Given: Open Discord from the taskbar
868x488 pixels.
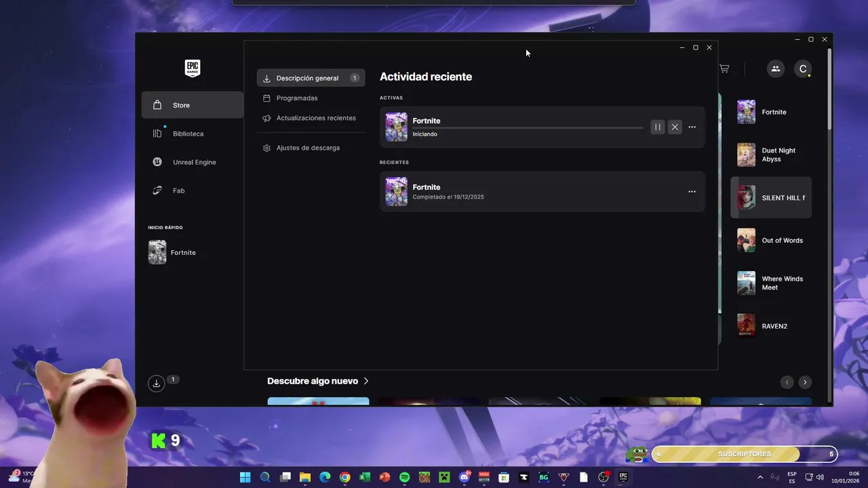Looking at the screenshot, I should point(465,477).
